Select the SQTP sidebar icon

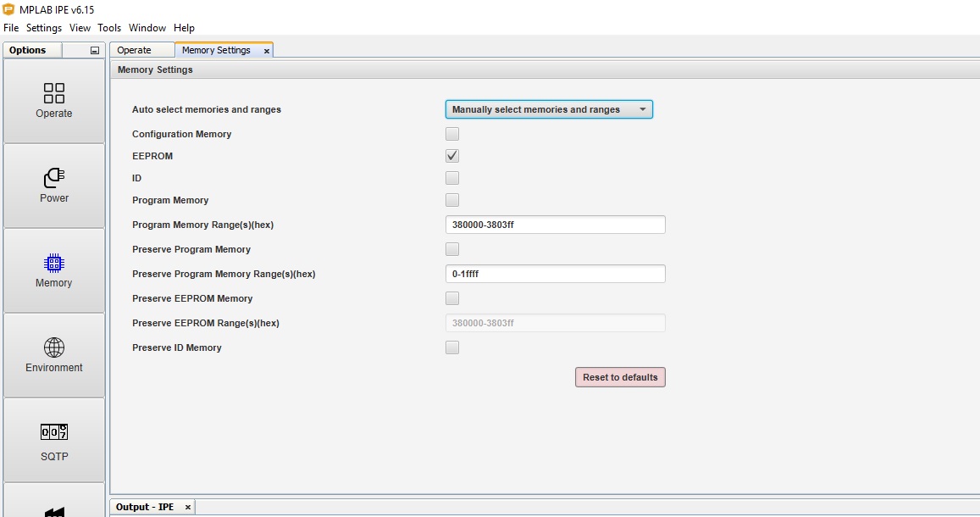tap(53, 439)
